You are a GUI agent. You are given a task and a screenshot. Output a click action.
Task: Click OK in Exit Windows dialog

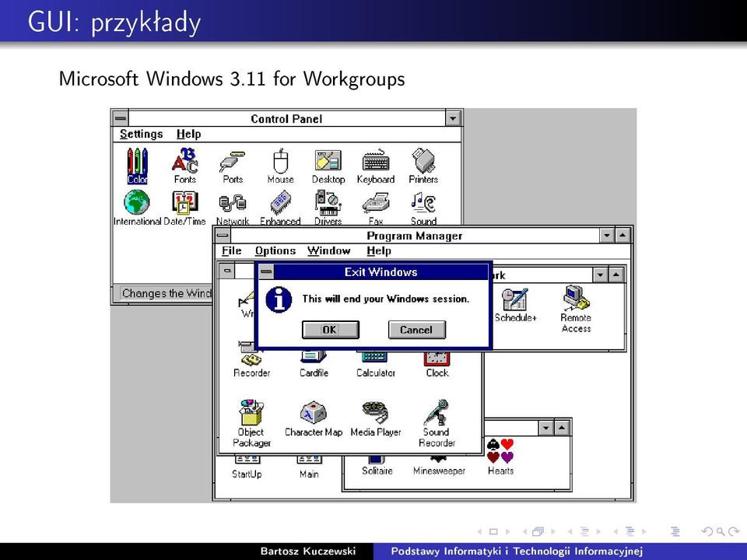[330, 330]
